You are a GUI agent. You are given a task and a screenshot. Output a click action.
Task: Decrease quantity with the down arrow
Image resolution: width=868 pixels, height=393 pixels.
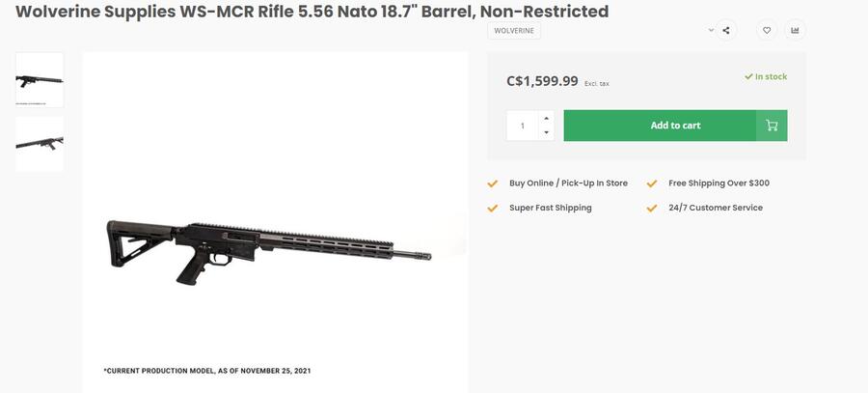tap(547, 132)
